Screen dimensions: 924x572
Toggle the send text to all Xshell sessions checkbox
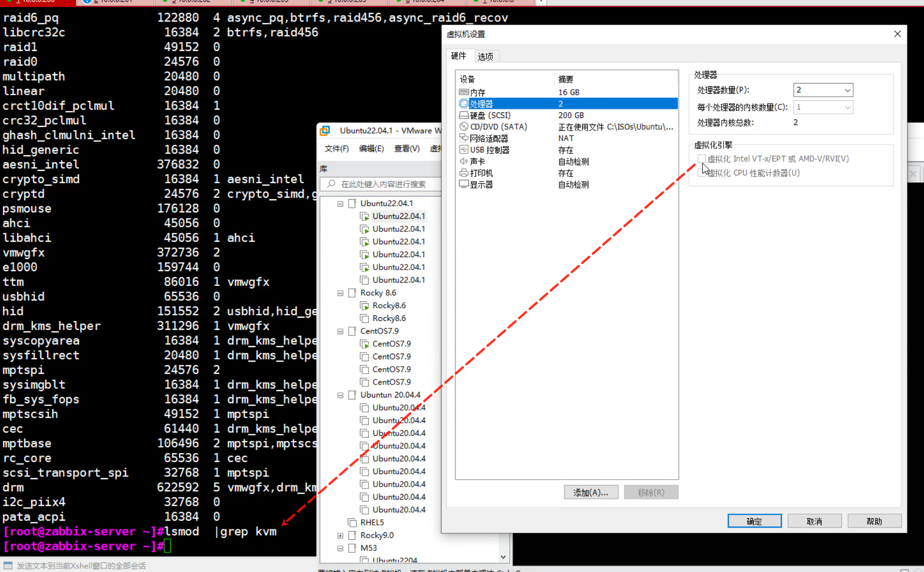[8, 565]
